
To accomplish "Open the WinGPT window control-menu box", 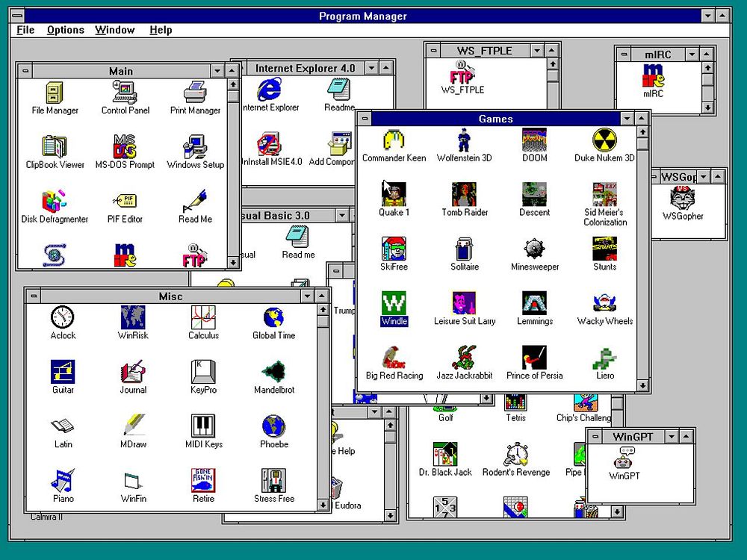I will click(595, 436).
